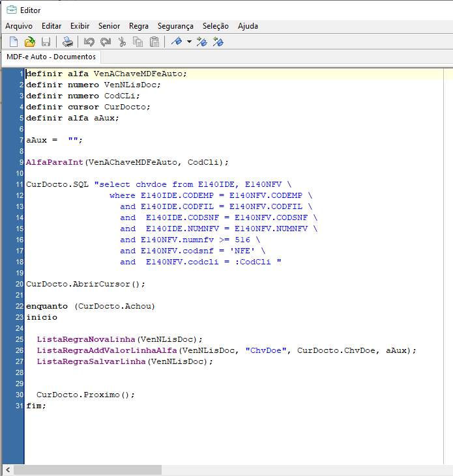The width and height of the screenshot is (453, 476).
Task: Copy selection using the copy icon
Action: click(x=138, y=42)
